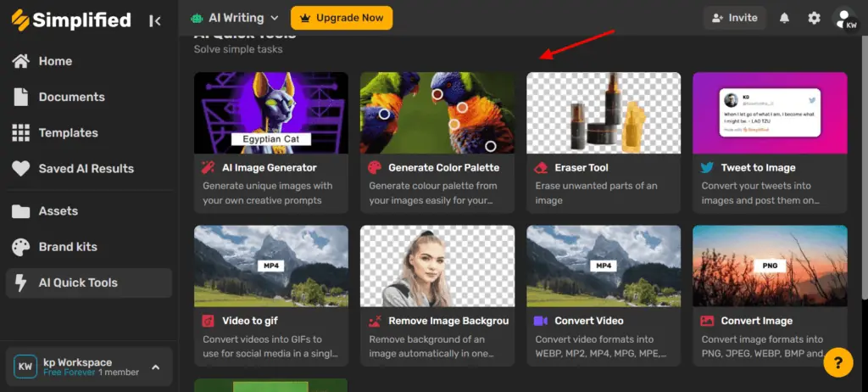Open notifications bell
Screen dimensions: 868x392
[784, 18]
